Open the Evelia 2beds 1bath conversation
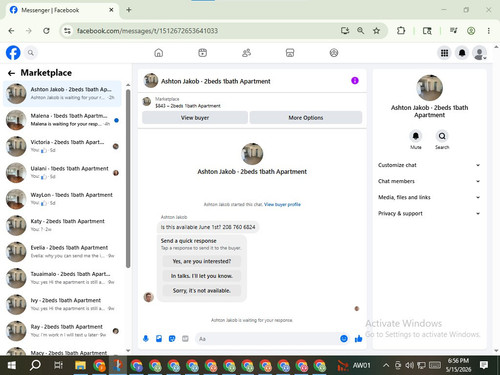 pyautogui.click(x=62, y=251)
